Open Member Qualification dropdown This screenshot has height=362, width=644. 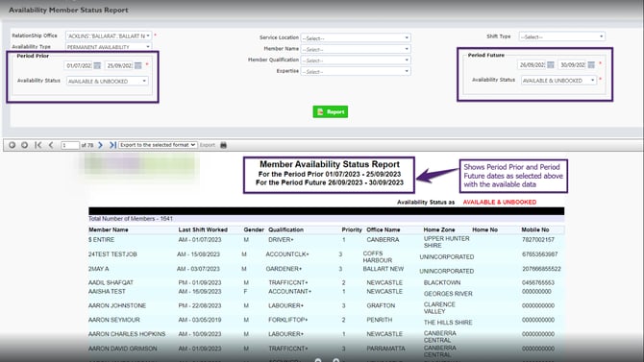tap(356, 60)
